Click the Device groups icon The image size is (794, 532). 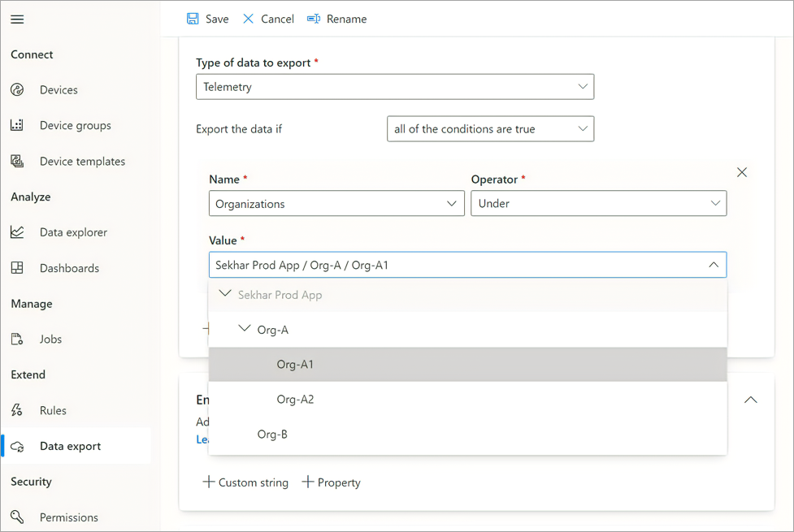click(17, 125)
